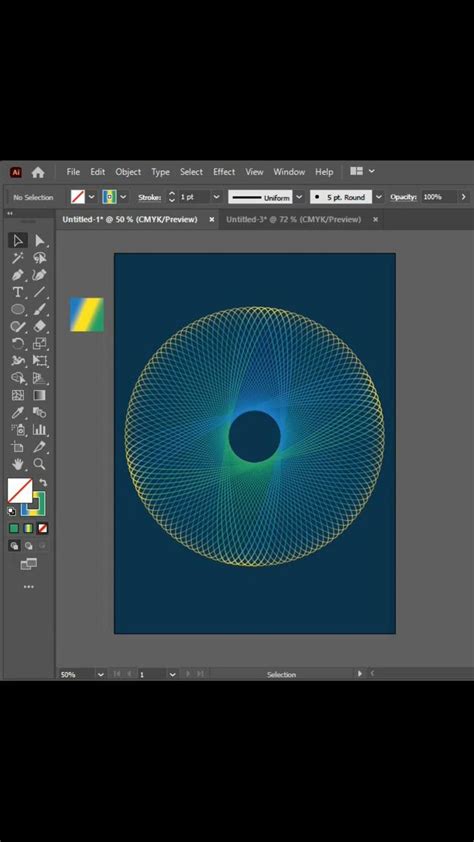Open brush definition dropdown

379,197
